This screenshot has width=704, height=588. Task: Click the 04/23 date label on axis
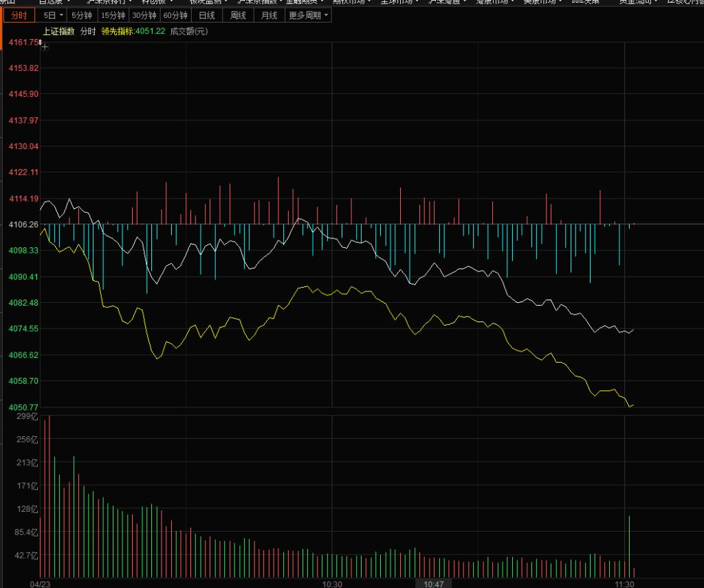(x=41, y=583)
